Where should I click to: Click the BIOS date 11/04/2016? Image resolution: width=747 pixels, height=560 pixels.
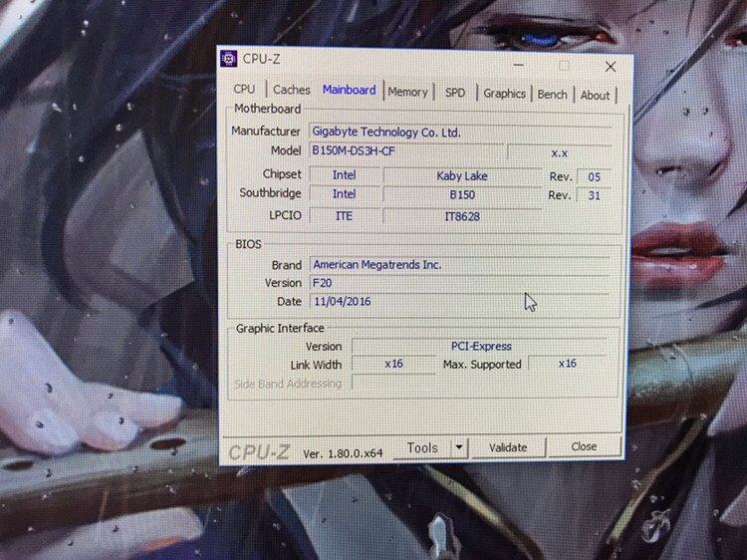pyautogui.click(x=460, y=301)
